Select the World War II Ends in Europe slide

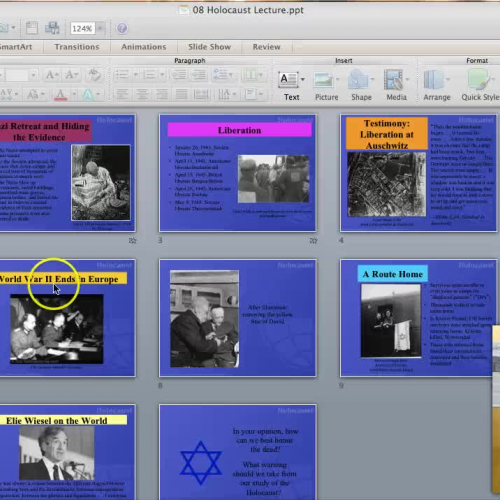click(x=68, y=318)
